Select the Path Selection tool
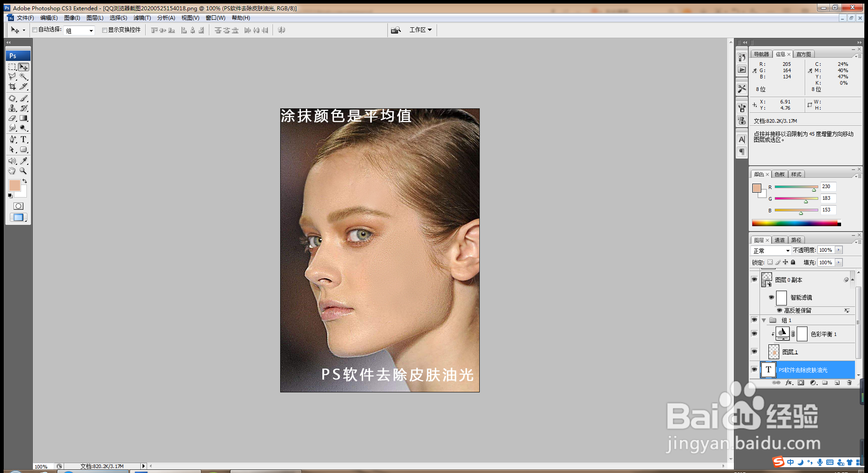This screenshot has height=473, width=868. pos(13,150)
